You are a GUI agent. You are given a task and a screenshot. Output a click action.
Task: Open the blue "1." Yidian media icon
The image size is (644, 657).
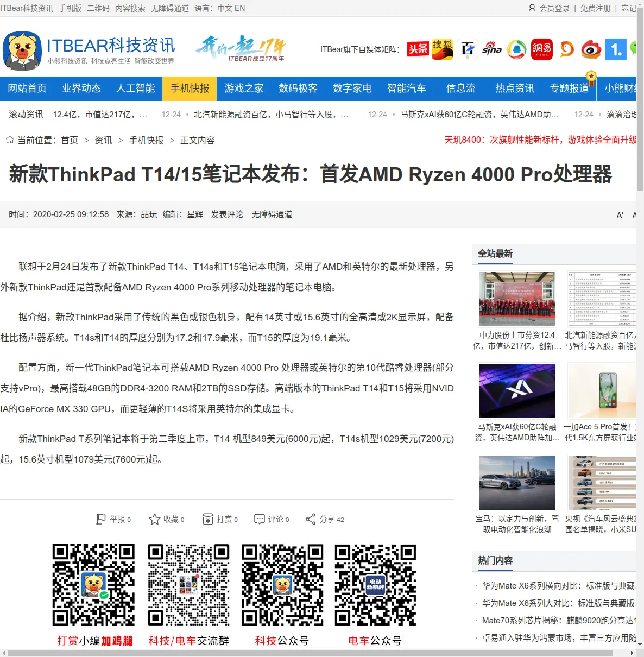(616, 49)
